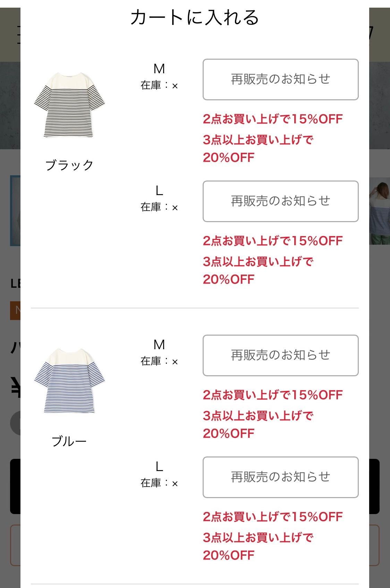The height and width of the screenshot is (588, 390).
Task: Click the カートに入れる modal title
Action: [195, 17]
